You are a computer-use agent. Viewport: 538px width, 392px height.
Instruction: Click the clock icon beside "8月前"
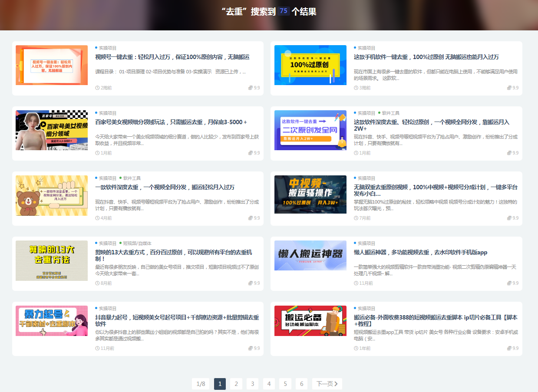[97, 283]
